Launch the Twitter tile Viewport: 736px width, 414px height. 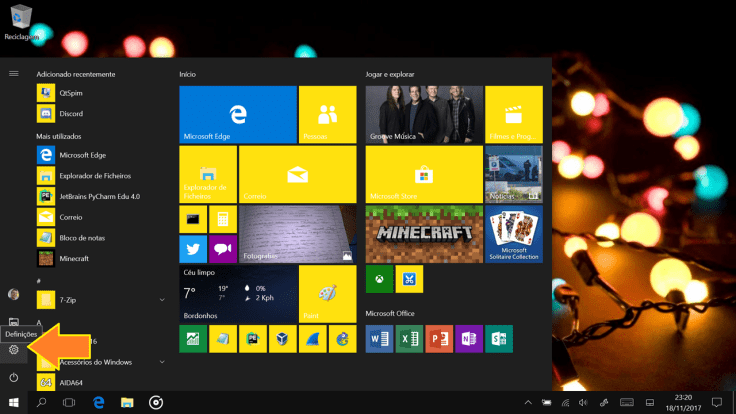(x=192, y=248)
